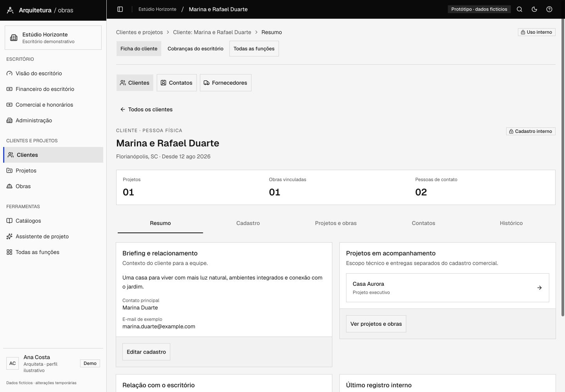This screenshot has height=392, width=565.
Task: Click the Resumo breadcrumb item
Action: click(272, 32)
